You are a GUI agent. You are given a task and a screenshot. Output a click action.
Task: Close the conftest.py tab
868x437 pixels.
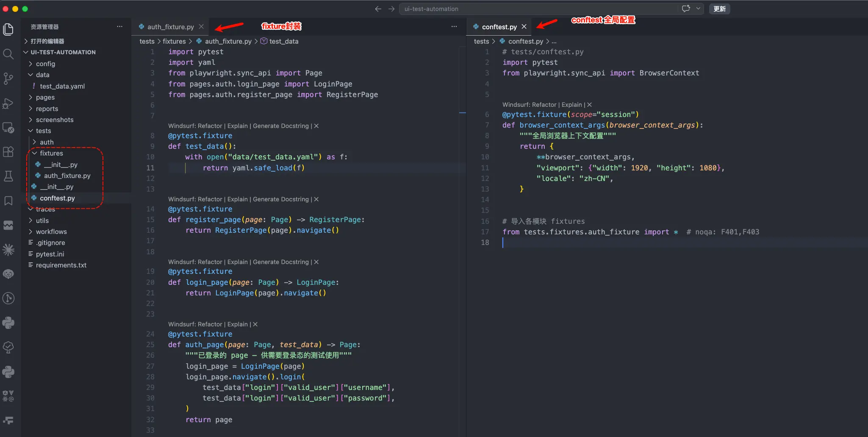point(524,27)
